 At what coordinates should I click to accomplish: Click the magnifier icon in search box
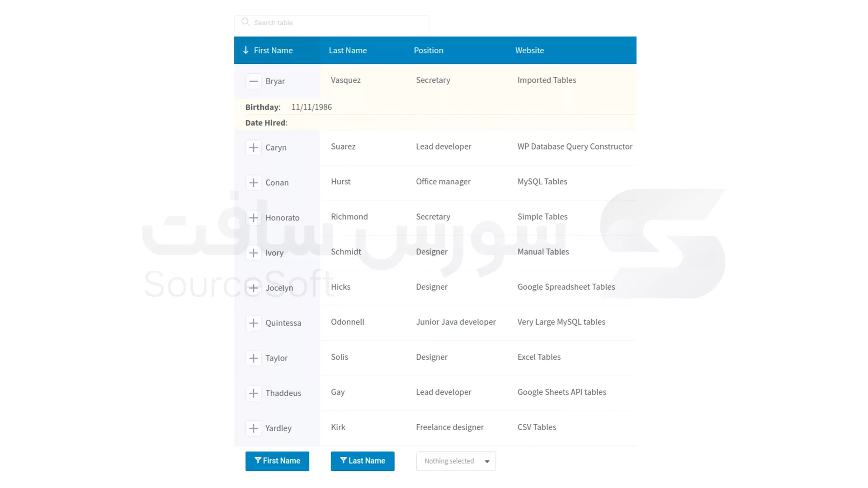click(x=245, y=22)
